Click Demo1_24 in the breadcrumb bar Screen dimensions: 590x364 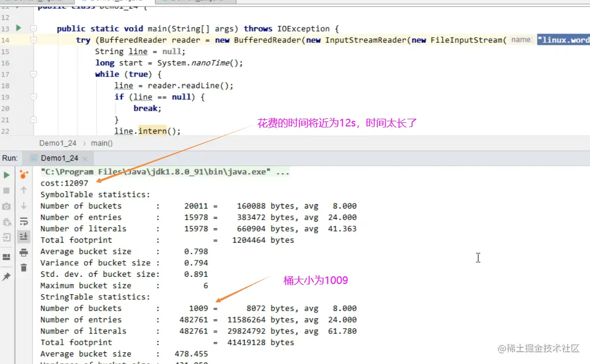click(58, 143)
